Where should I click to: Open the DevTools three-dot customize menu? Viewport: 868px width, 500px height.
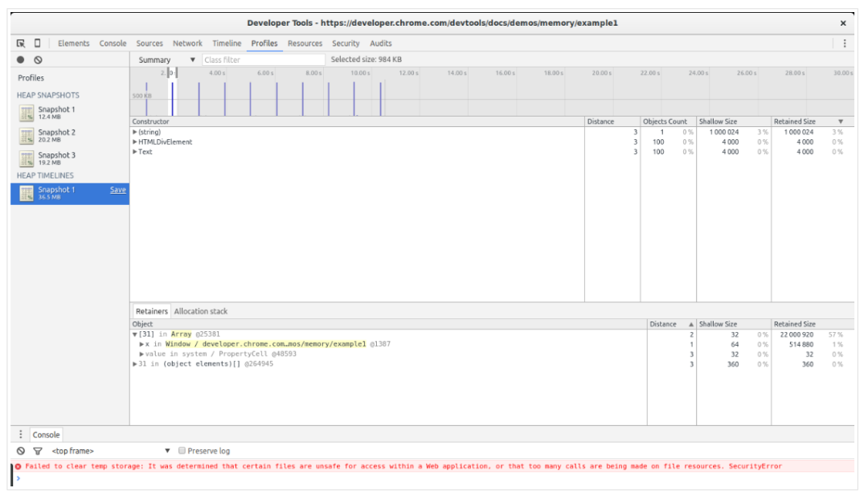[844, 43]
